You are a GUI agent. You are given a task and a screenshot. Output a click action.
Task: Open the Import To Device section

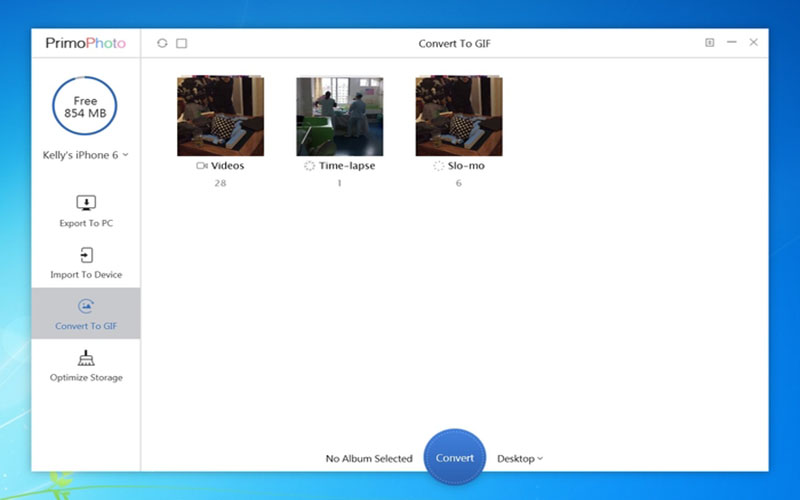pyautogui.click(x=86, y=263)
